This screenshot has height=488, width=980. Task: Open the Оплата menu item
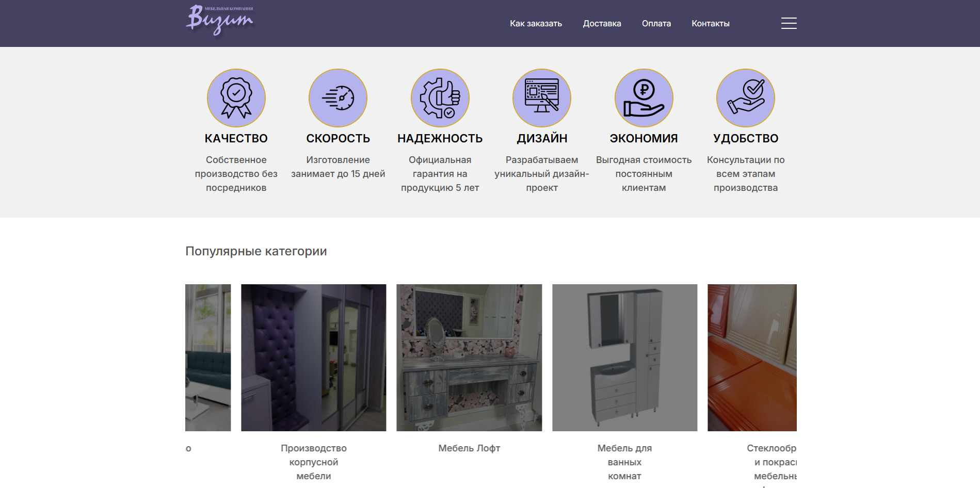coord(656,23)
